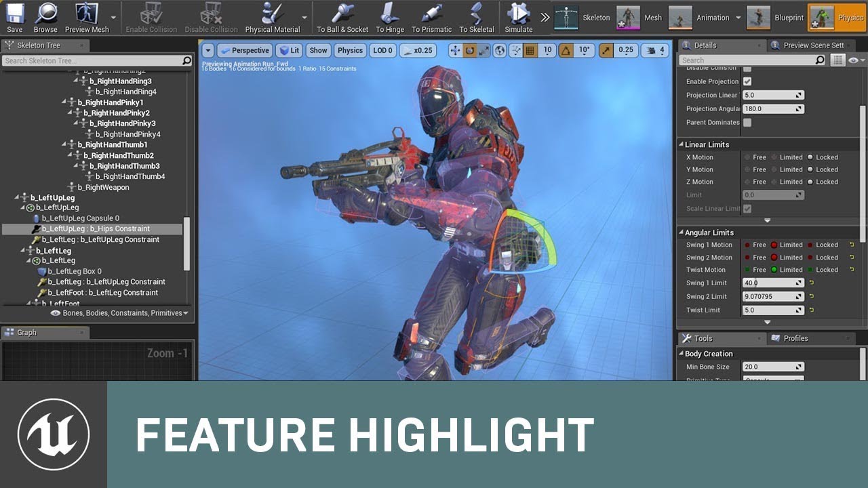Click the Show viewport button
868x488 pixels.
tap(318, 50)
